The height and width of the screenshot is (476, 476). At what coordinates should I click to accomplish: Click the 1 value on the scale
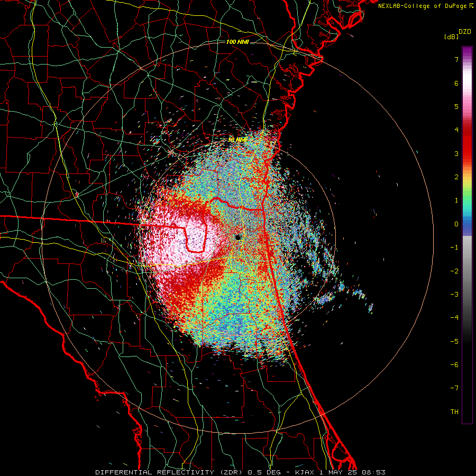(x=456, y=200)
